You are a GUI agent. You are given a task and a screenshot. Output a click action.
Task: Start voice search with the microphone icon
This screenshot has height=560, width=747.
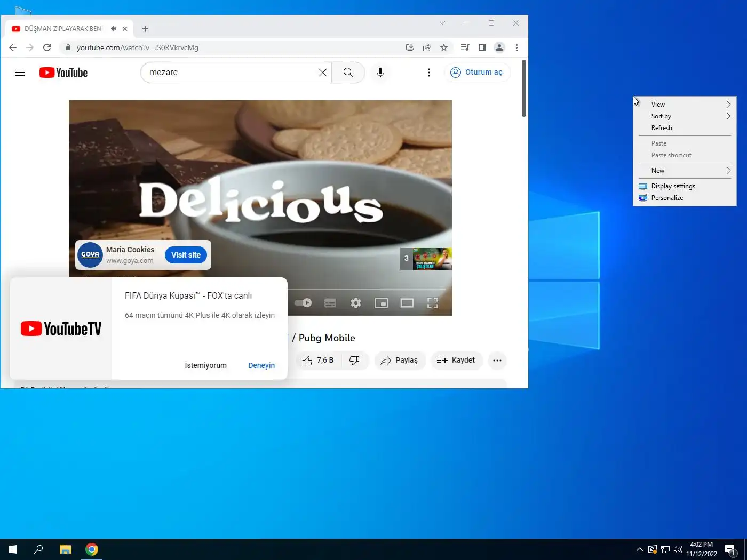380,73
